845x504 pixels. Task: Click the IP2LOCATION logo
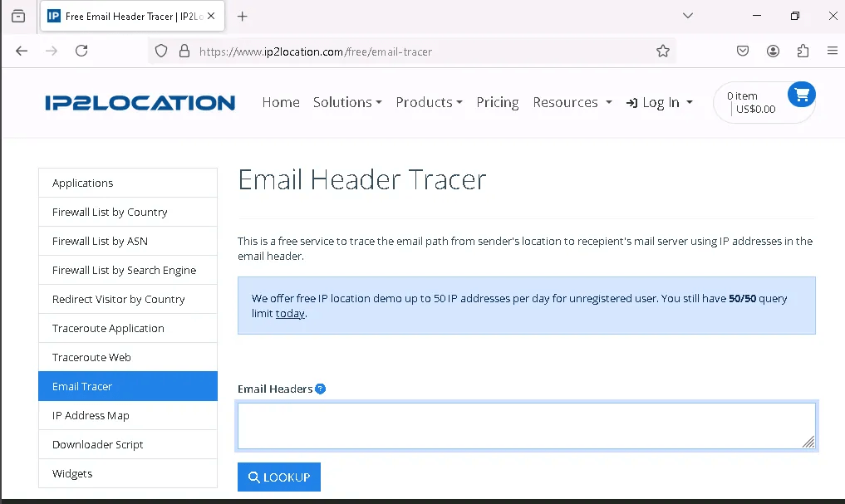[140, 103]
